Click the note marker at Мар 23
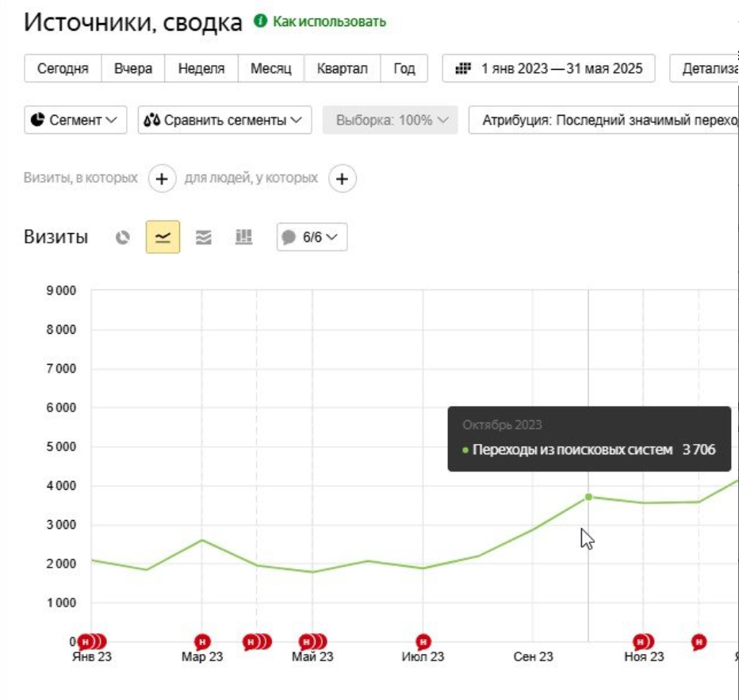Screen dimensions: 739x700 (202, 641)
